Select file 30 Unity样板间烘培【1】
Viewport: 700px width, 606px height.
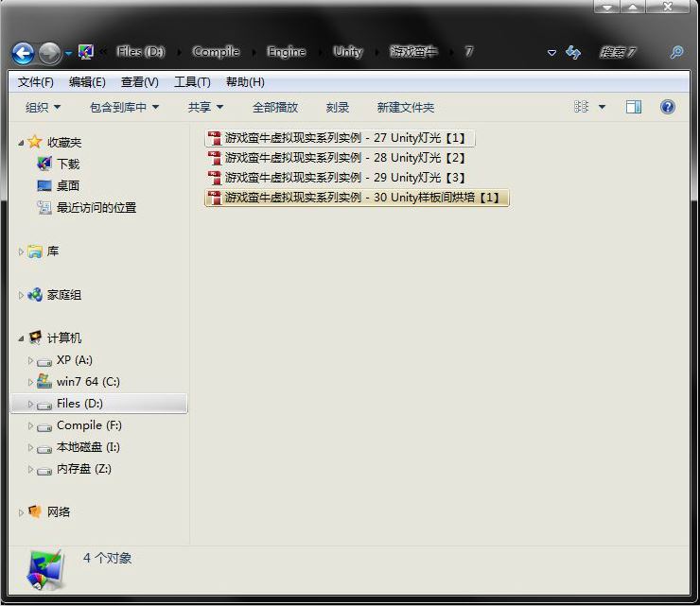[x=357, y=198]
